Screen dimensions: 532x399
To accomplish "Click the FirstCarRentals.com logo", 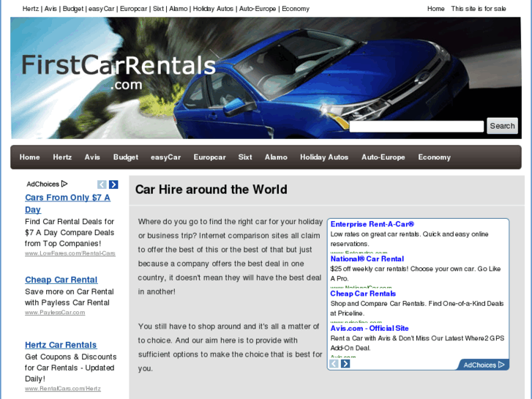I will [119, 72].
